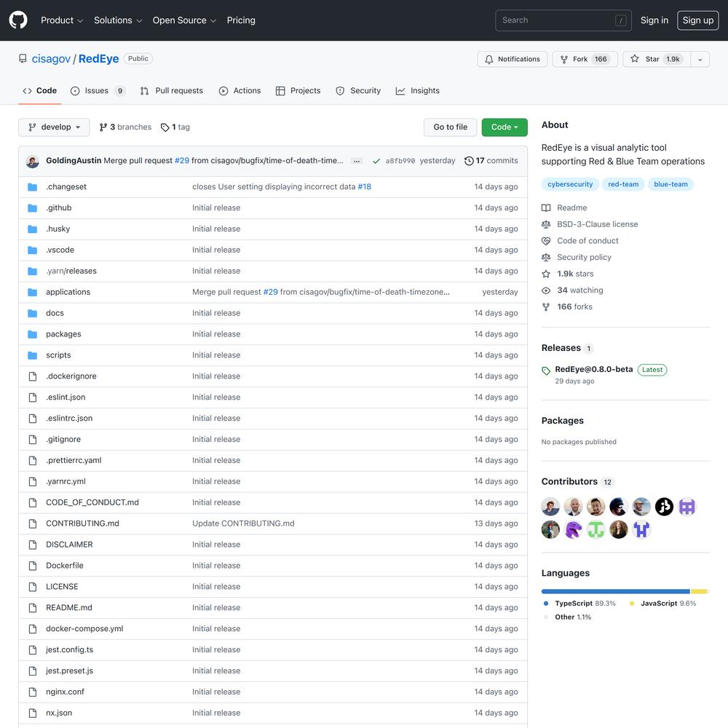Click the .github folder icon
Image resolution: width=728 pixels, height=728 pixels.
[33, 208]
